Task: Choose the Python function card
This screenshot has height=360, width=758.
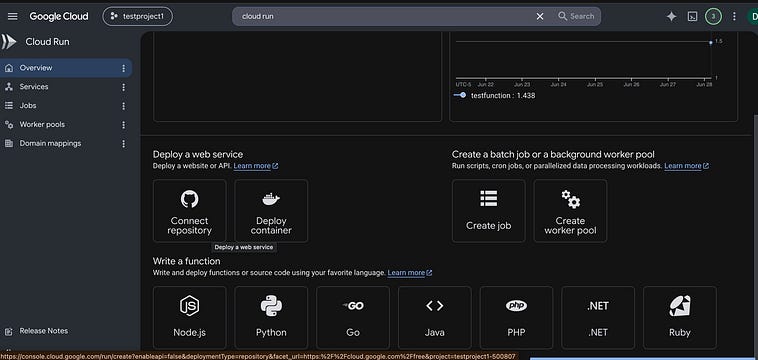Action: [x=271, y=317]
